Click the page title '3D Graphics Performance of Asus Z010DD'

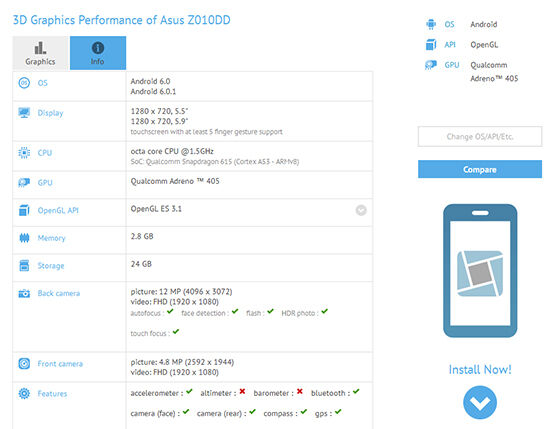tap(122, 20)
